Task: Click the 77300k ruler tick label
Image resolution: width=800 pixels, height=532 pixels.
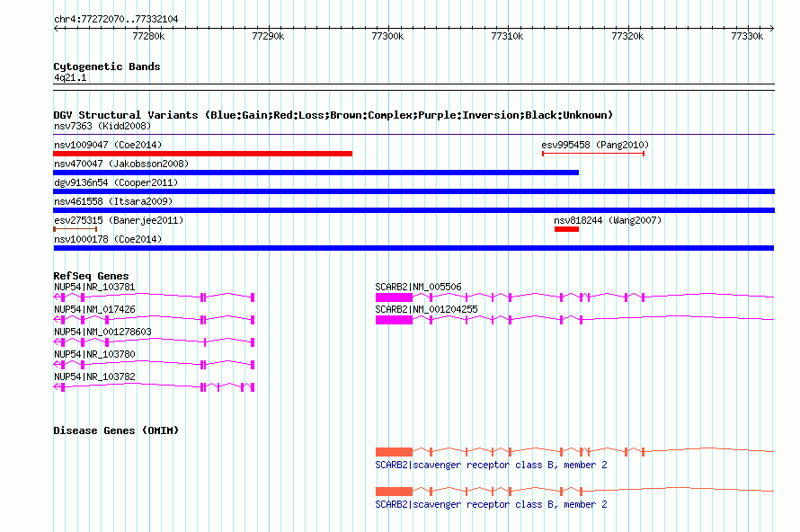Action: (x=387, y=36)
